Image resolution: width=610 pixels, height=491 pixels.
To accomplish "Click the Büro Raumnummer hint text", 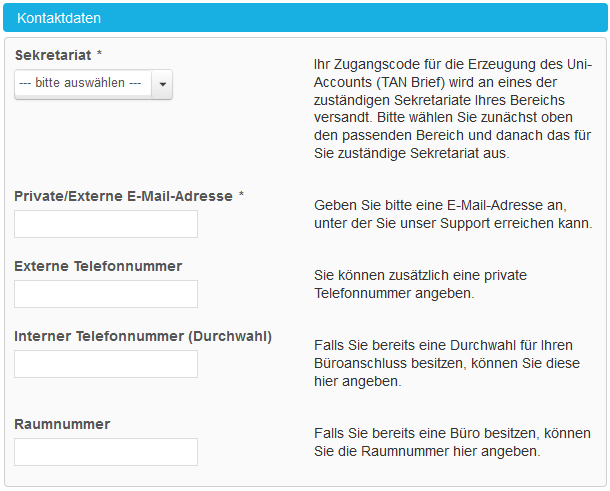I will point(452,442).
